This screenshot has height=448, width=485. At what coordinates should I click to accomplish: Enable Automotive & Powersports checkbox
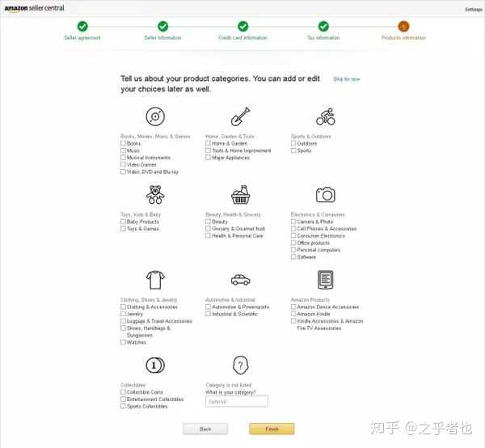click(209, 307)
